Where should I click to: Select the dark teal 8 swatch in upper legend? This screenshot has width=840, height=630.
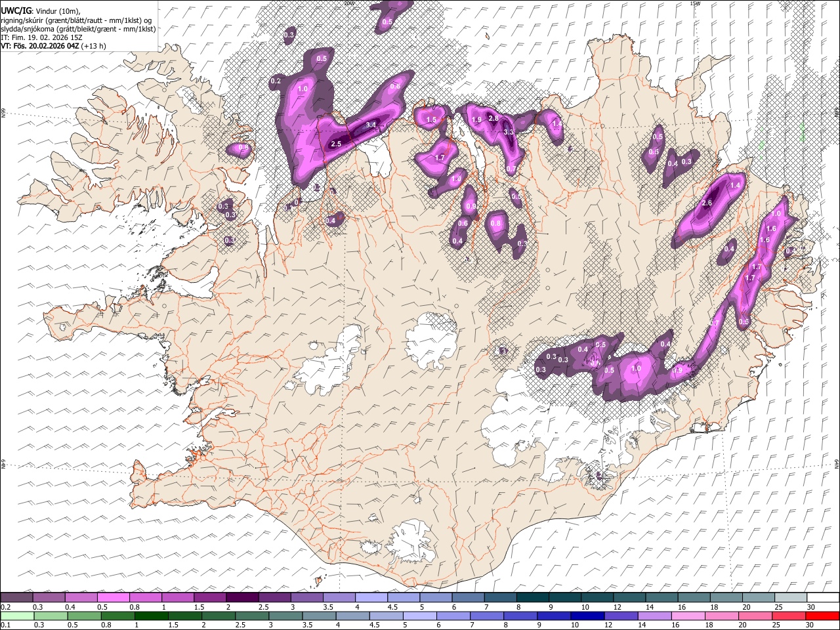(x=532, y=598)
